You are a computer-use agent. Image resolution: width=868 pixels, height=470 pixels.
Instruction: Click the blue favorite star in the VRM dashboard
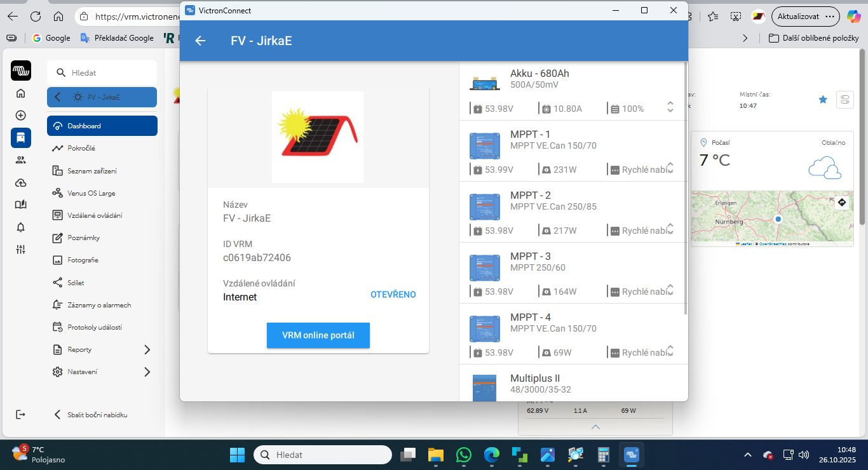click(x=823, y=99)
